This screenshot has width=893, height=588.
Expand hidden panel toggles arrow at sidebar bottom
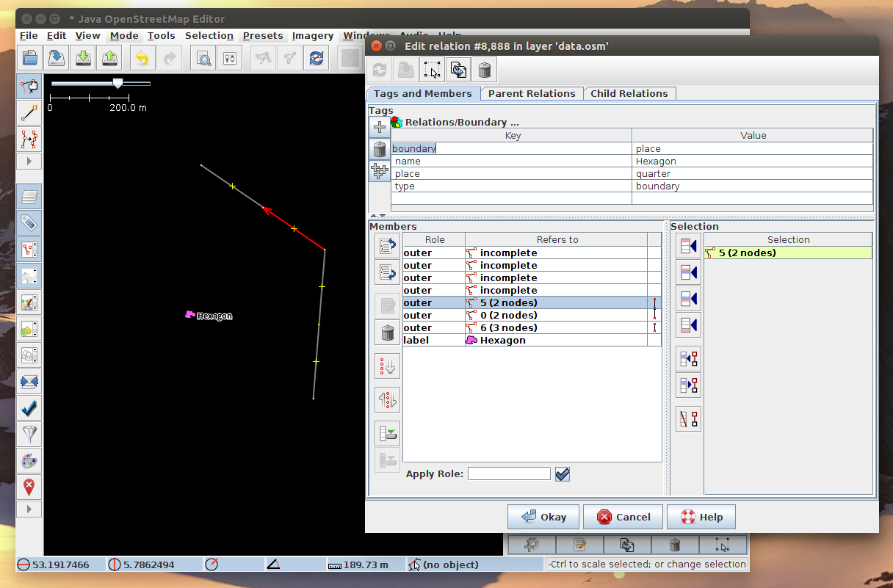pyautogui.click(x=29, y=509)
